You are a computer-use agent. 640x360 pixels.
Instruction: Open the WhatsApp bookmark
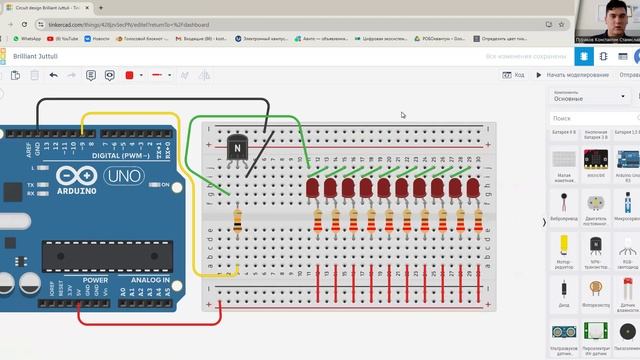point(27,39)
